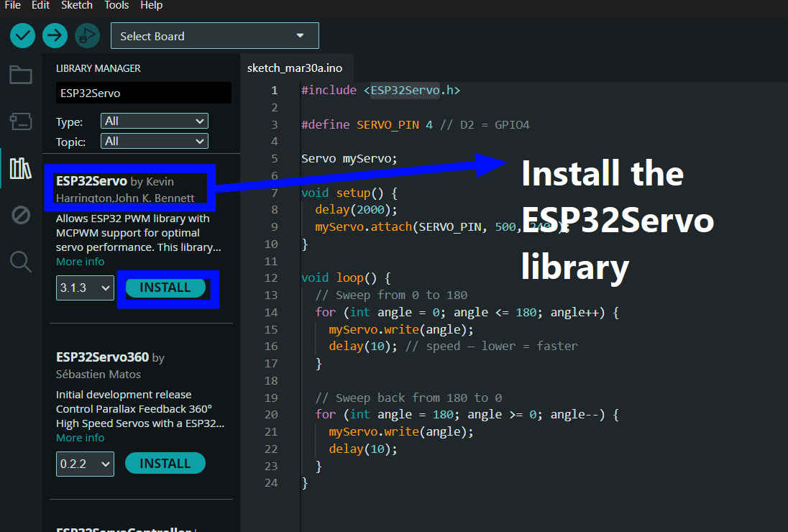Open the Search magnifier sidebar icon

[x=21, y=261]
